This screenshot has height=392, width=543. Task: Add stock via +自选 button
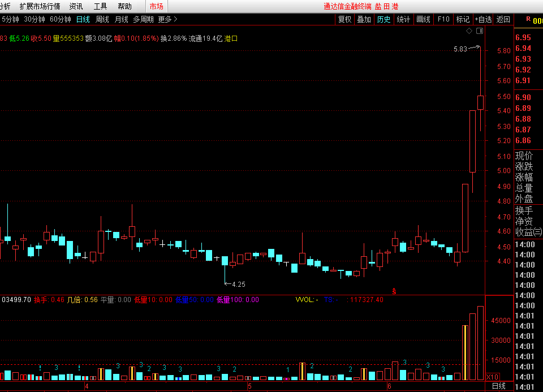[x=483, y=19]
